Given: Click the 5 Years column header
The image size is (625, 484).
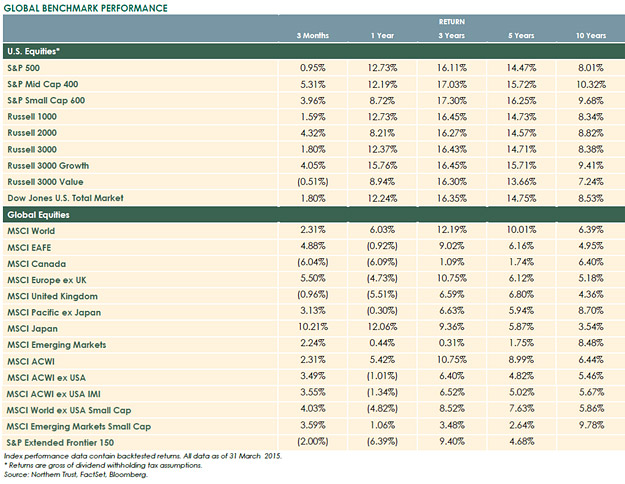Looking at the screenshot, I should 521,35.
